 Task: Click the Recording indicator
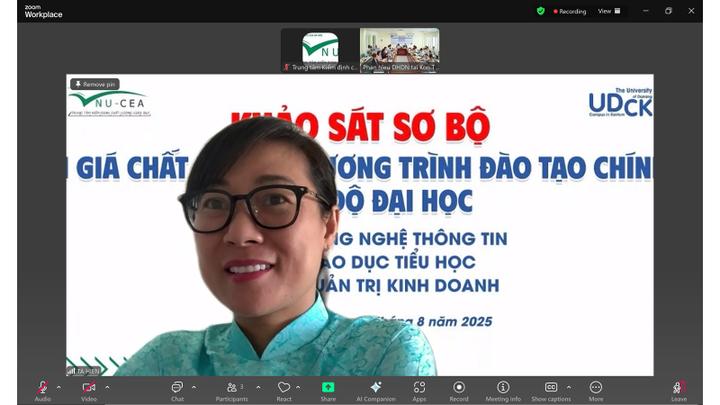[x=570, y=11]
